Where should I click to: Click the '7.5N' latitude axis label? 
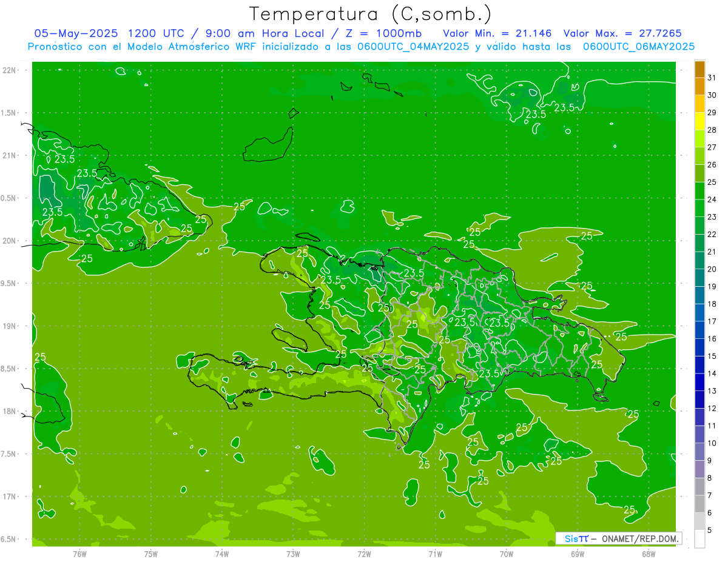(9, 454)
